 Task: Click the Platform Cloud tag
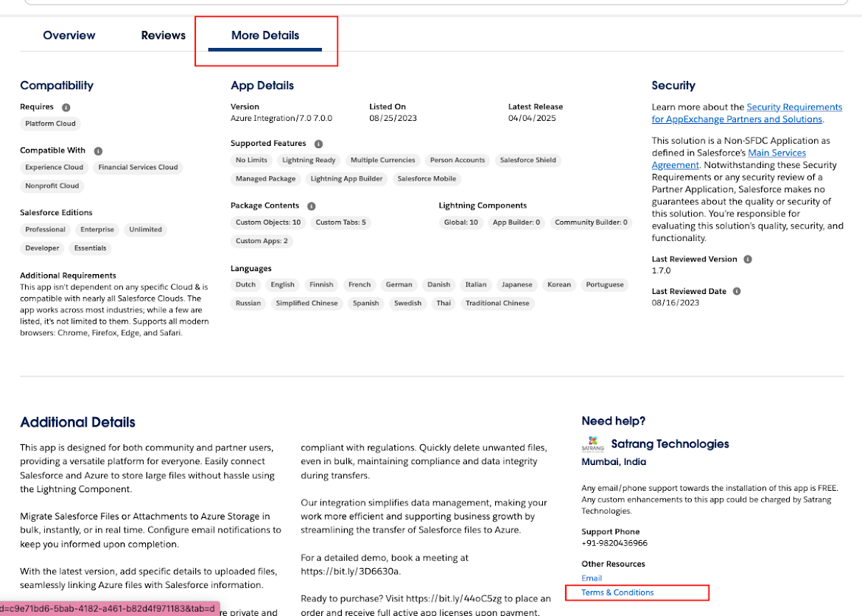(x=51, y=124)
